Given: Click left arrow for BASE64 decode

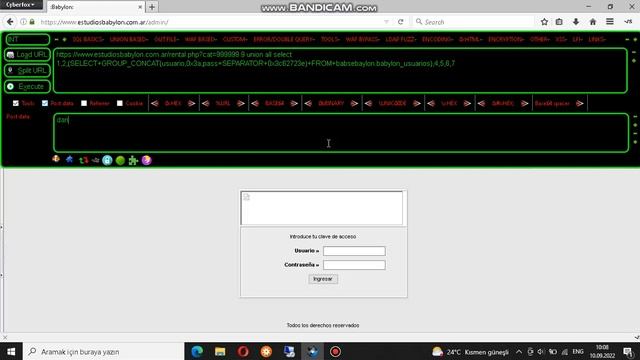Looking at the screenshot, I should (255, 104).
